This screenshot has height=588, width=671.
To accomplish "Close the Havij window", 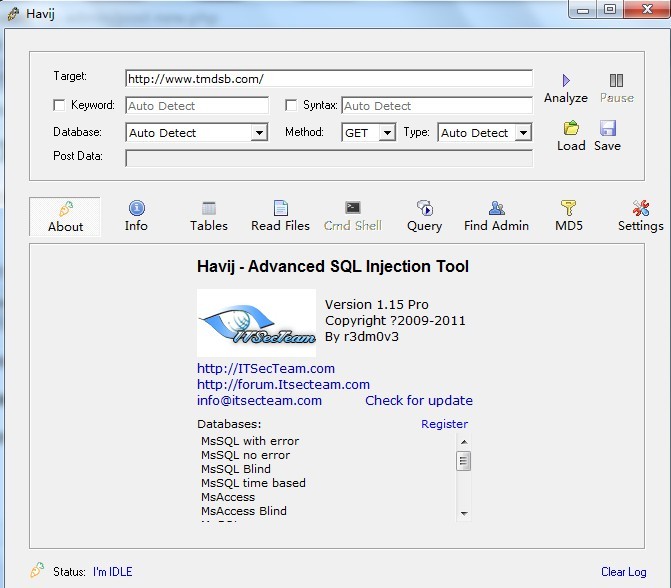I will [647, 10].
